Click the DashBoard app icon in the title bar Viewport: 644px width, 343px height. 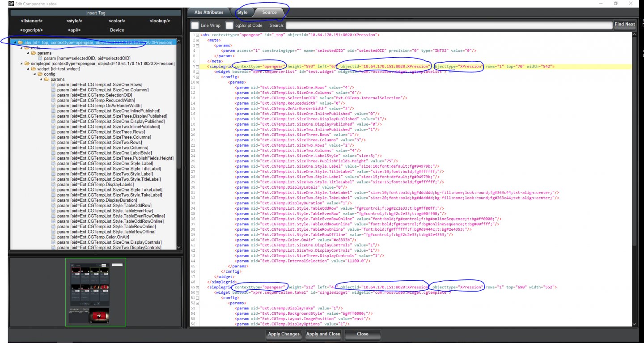pyautogui.click(x=4, y=4)
